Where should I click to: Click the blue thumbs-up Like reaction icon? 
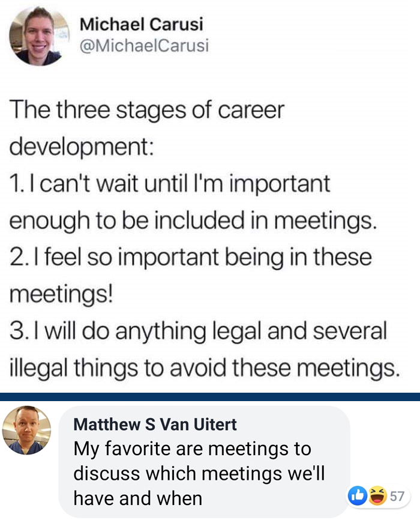(358, 496)
